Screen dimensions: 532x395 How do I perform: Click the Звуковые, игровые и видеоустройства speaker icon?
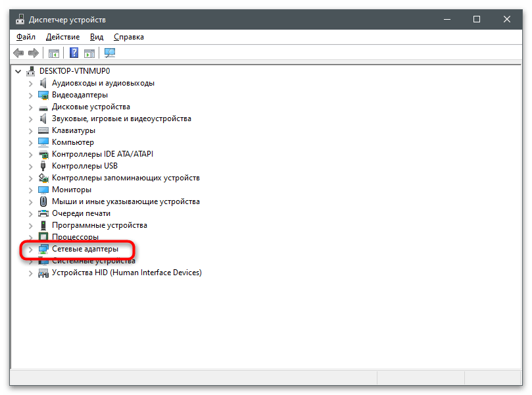(43, 118)
